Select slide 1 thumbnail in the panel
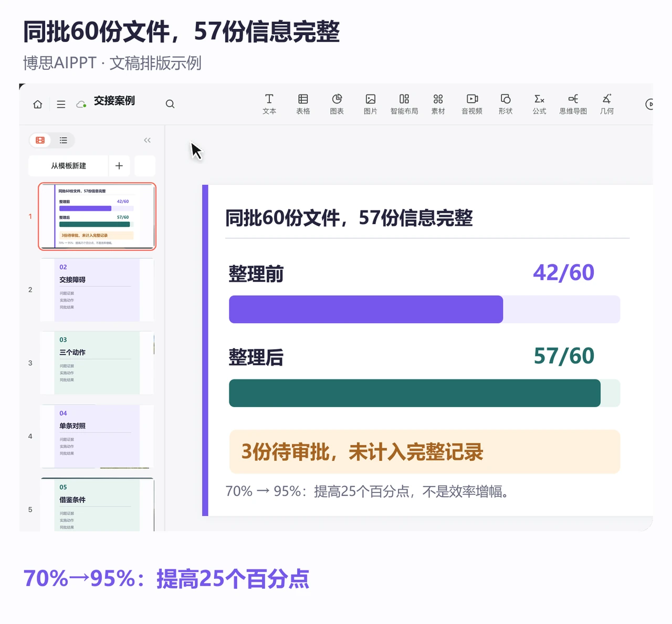This screenshot has height=624, width=672. pos(97,216)
